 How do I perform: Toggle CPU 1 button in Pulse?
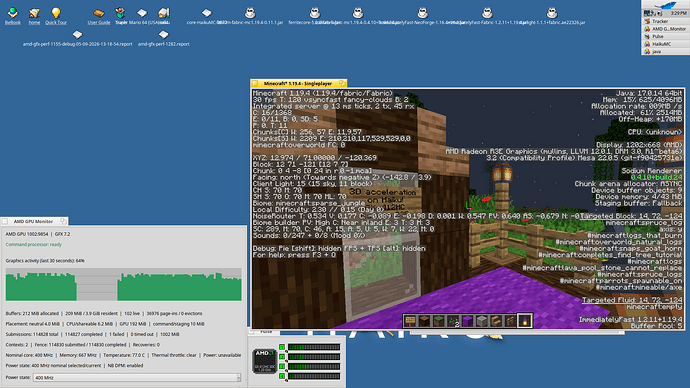(282, 347)
